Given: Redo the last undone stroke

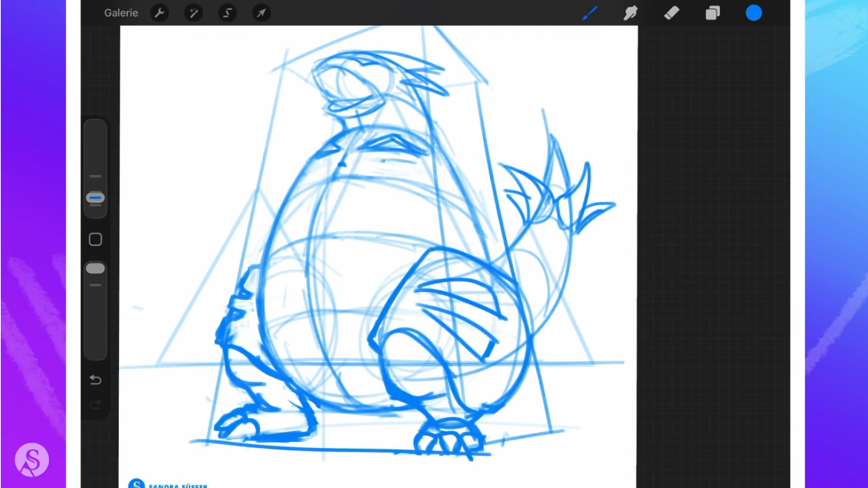Looking at the screenshot, I should [x=95, y=405].
